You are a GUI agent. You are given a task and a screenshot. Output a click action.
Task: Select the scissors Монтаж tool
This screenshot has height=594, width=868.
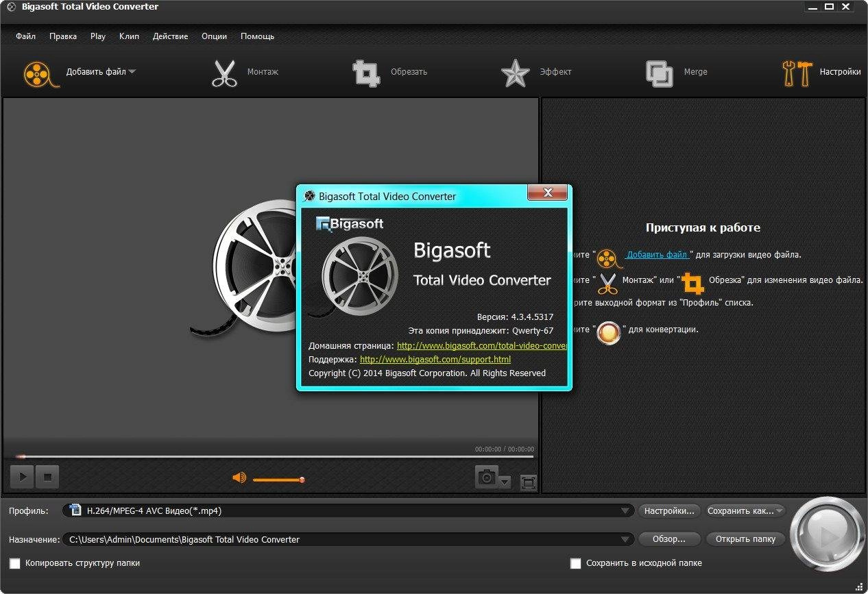pos(224,73)
